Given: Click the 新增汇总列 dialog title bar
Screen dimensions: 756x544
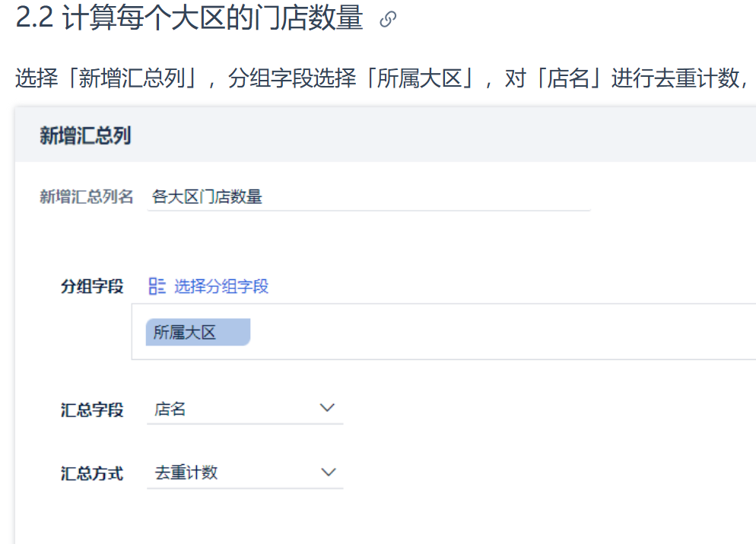Looking at the screenshot, I should pos(386,135).
